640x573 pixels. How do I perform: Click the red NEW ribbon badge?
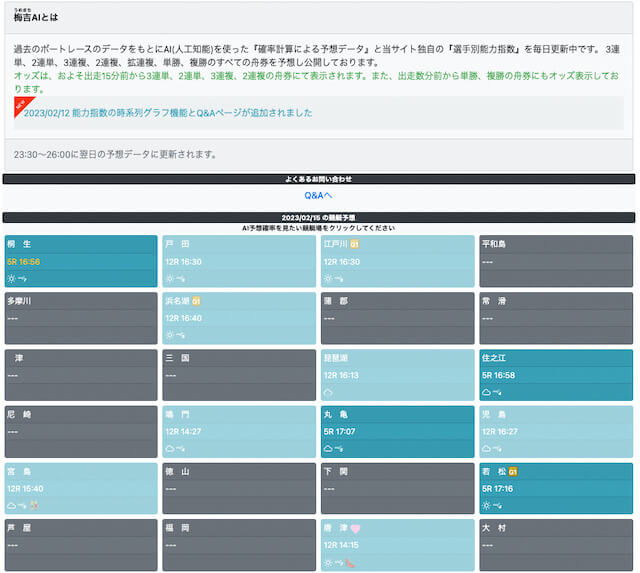coord(22,106)
